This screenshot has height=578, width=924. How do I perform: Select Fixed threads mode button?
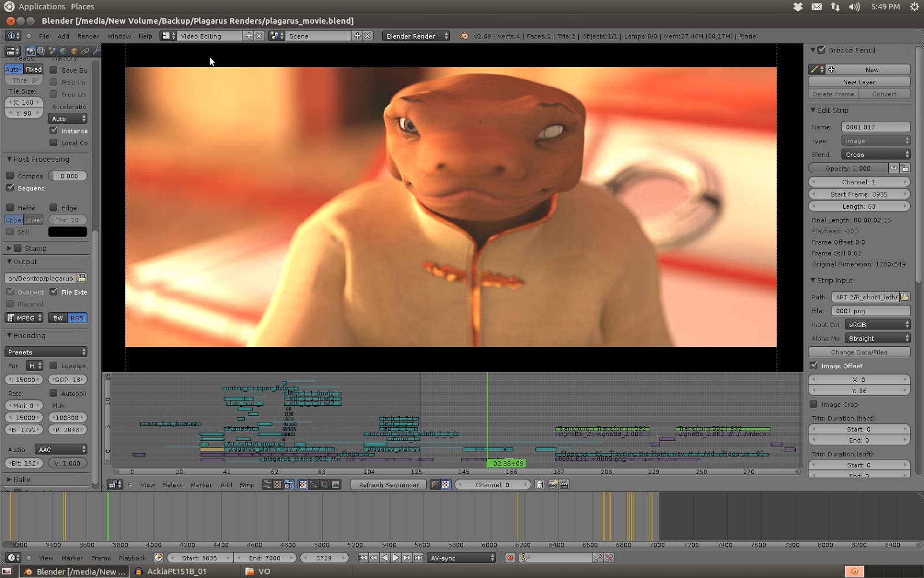coord(33,69)
